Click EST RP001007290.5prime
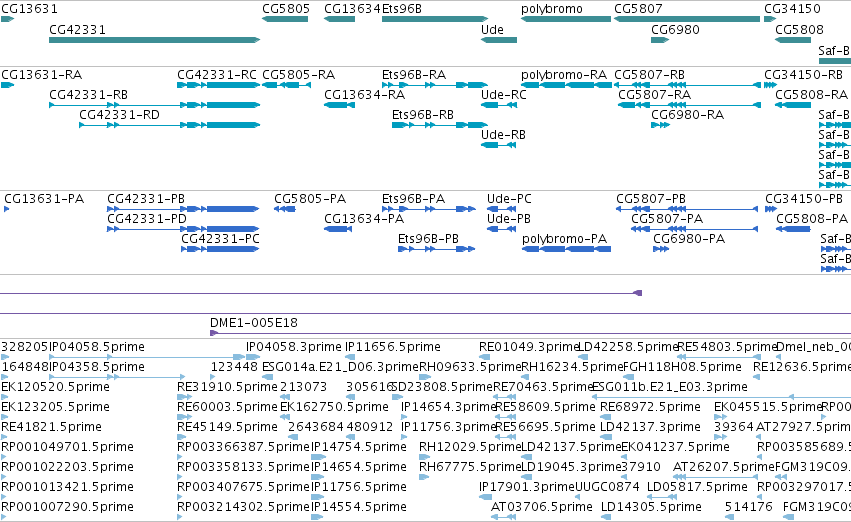 point(67,507)
